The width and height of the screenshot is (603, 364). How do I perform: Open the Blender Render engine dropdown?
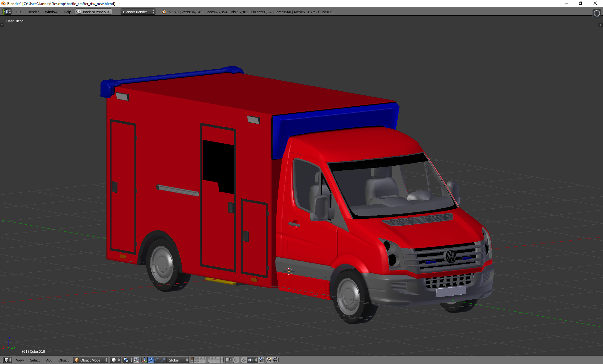coord(138,12)
